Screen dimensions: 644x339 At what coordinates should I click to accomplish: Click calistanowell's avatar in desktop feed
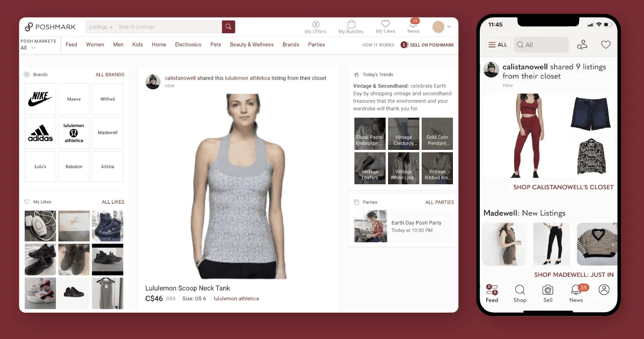tap(153, 82)
